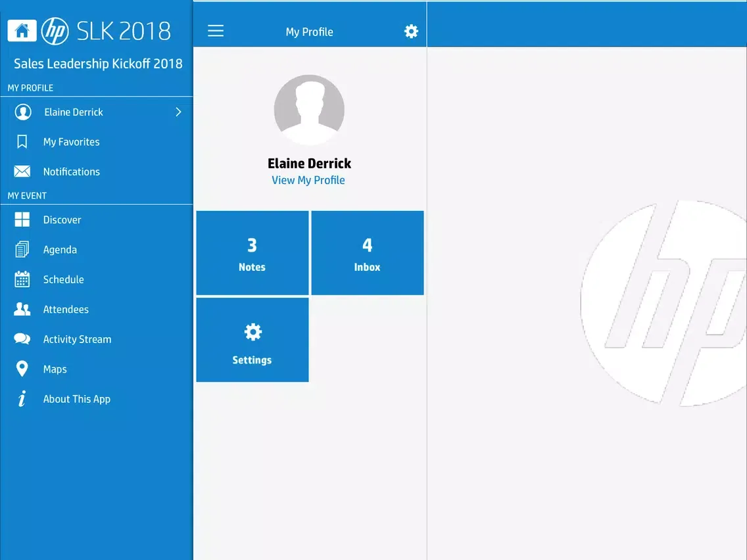Click the View My Profile link
Screen dimensions: 747x560
pos(308,180)
